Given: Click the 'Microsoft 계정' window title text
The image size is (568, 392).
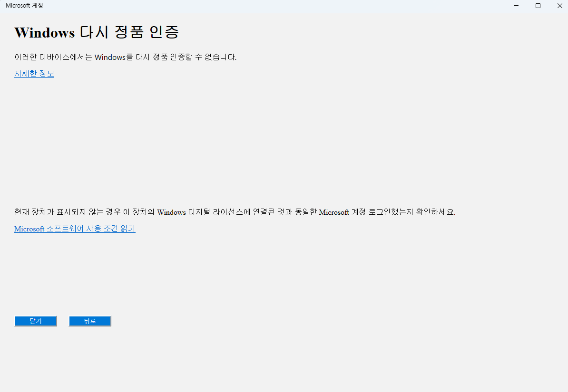Looking at the screenshot, I should click(x=24, y=6).
